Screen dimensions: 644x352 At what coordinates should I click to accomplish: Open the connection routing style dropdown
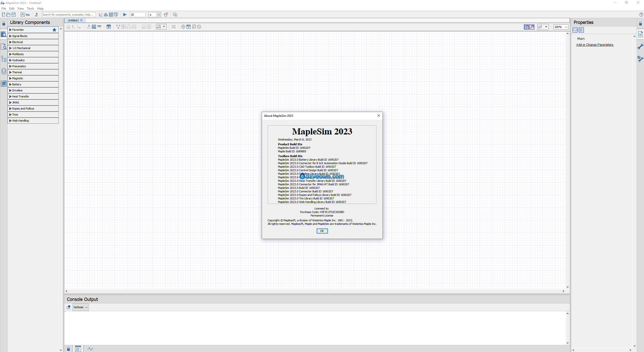point(543,27)
